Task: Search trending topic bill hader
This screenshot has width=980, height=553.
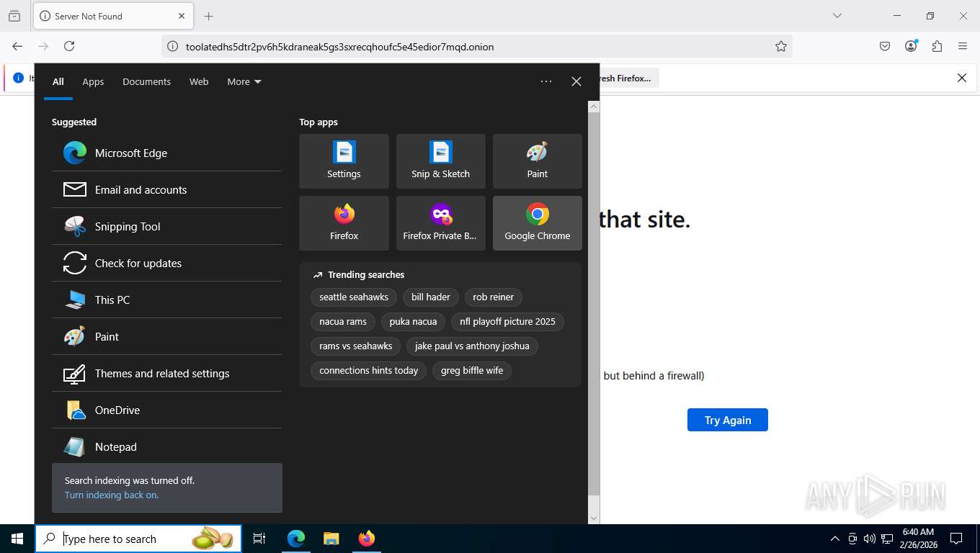Action: (x=431, y=297)
